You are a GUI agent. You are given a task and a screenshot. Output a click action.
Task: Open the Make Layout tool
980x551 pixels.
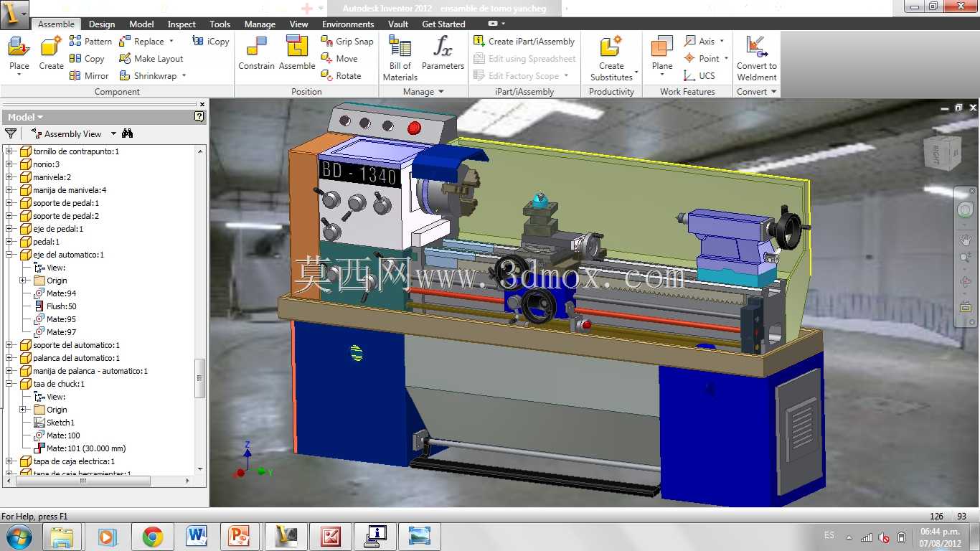pyautogui.click(x=151, y=59)
